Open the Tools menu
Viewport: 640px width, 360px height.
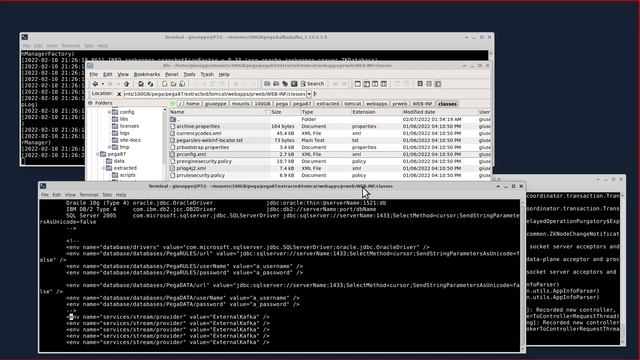[189, 74]
